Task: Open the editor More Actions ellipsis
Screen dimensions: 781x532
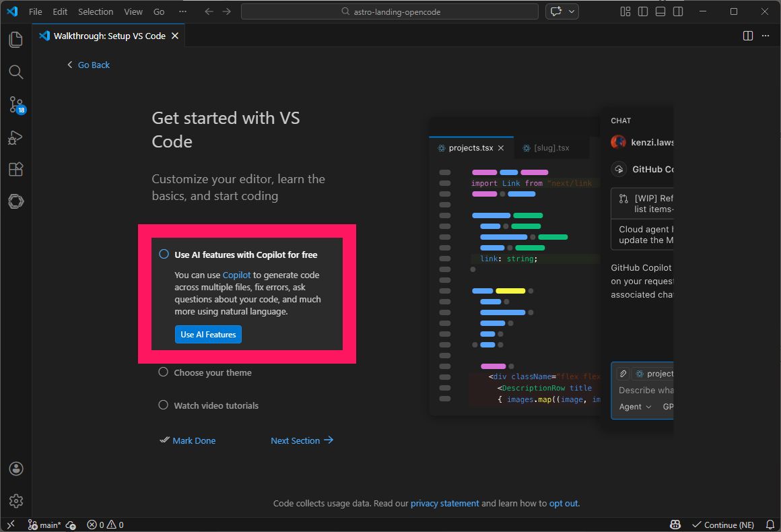Action: point(766,36)
